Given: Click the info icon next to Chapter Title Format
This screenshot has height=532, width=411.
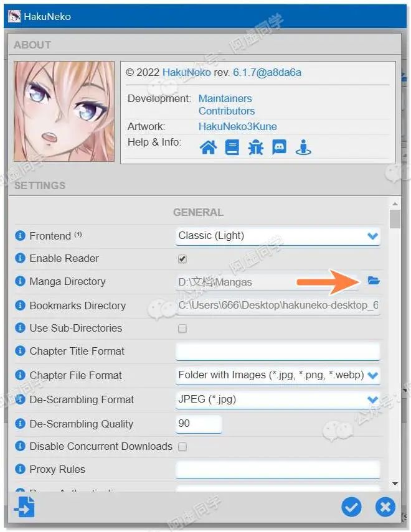Looking at the screenshot, I should tap(20, 351).
